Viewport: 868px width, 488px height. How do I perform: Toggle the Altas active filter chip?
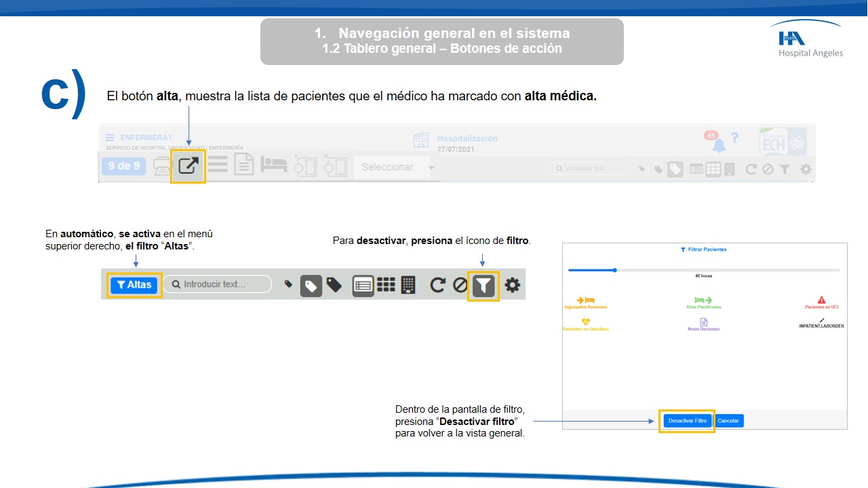(134, 285)
